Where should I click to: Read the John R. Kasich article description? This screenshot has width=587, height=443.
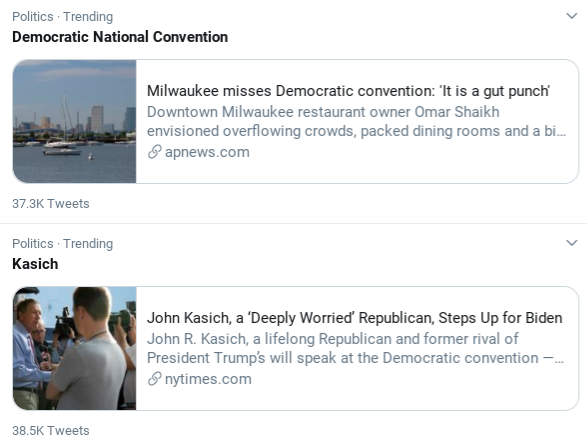356,348
